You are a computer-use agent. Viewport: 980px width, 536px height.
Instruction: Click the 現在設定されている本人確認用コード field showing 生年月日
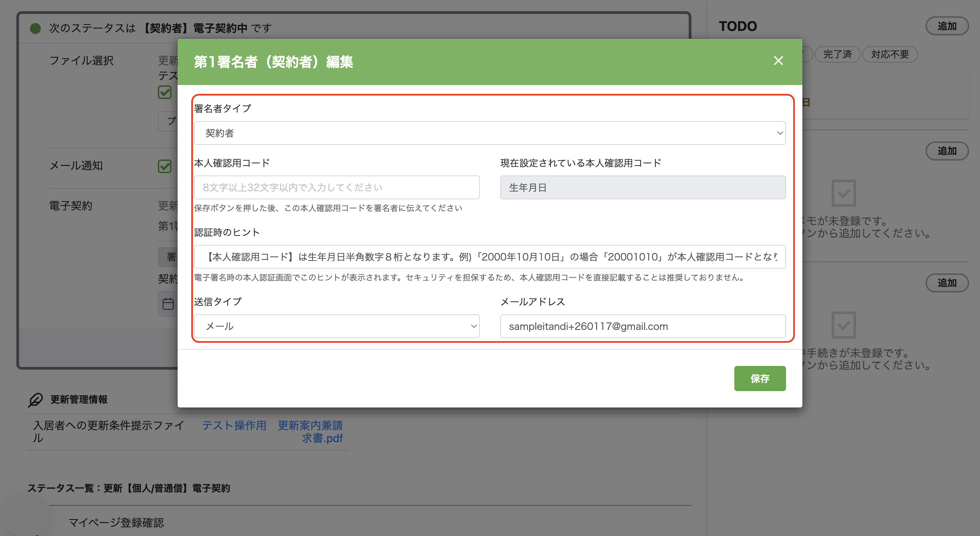click(642, 187)
